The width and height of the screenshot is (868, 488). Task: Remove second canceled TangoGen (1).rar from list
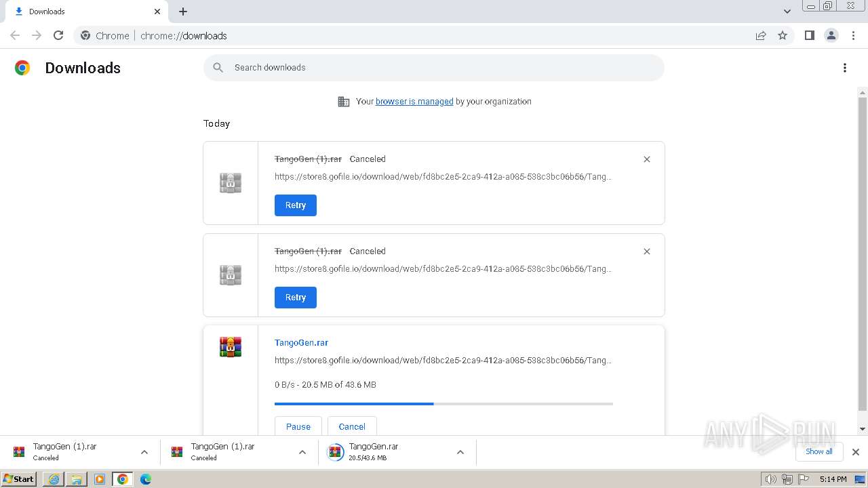tap(647, 251)
